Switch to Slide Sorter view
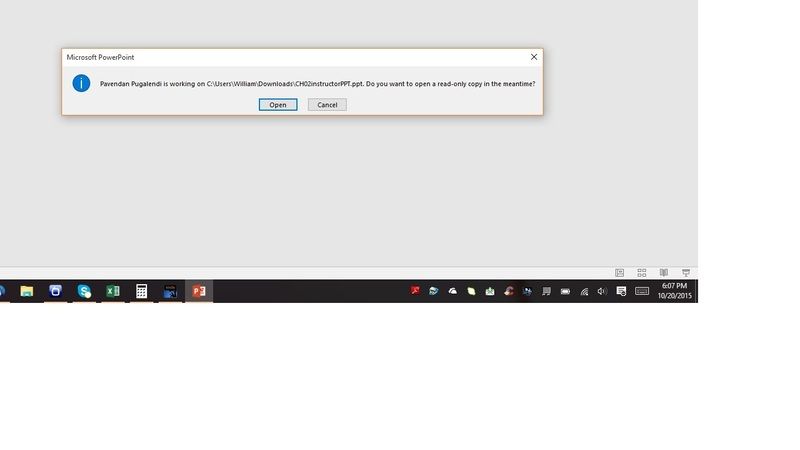800x450 pixels. (x=642, y=273)
